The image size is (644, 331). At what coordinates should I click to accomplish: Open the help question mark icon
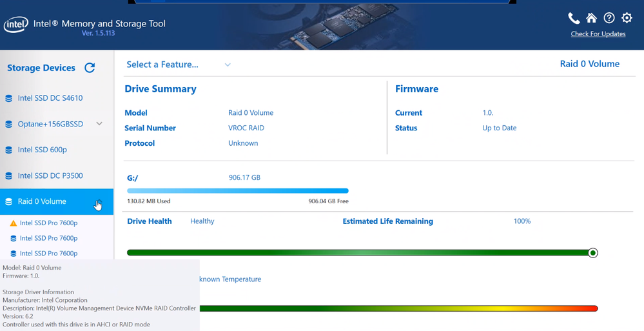point(609,18)
